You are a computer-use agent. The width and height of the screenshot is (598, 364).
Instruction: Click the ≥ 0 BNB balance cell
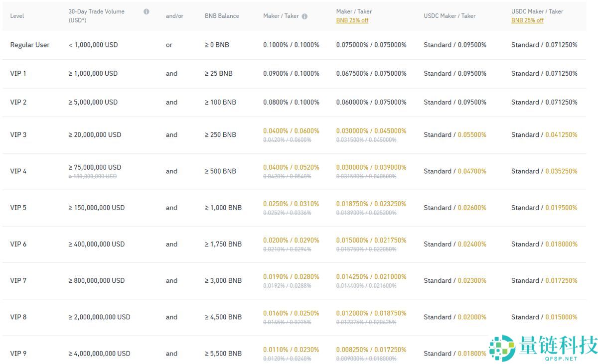pos(217,45)
